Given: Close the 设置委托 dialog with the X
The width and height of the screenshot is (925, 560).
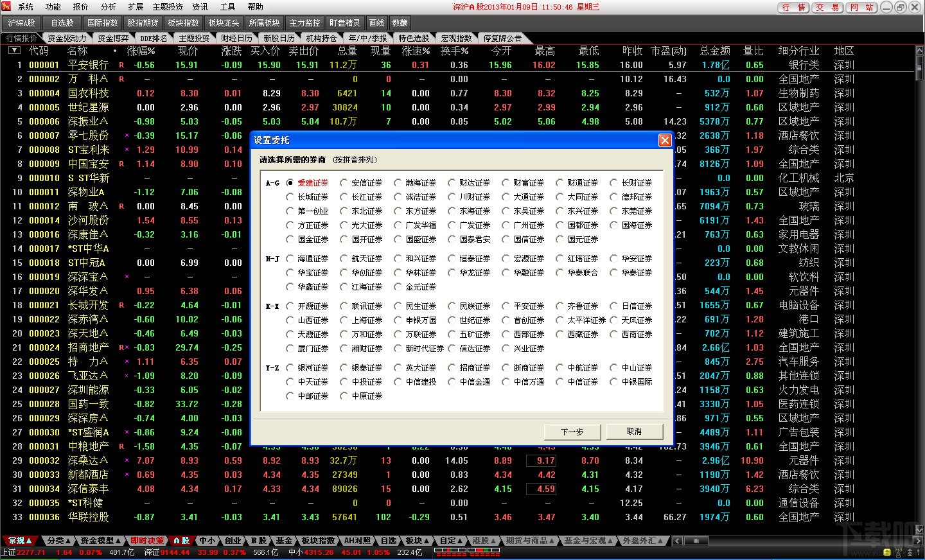Looking at the screenshot, I should pyautogui.click(x=665, y=140).
